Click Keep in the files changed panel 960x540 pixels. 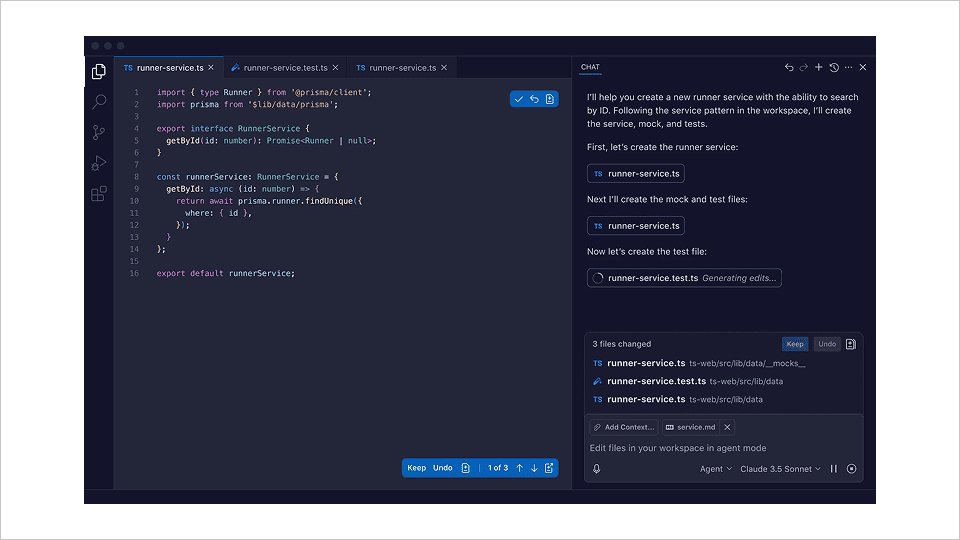pos(795,344)
